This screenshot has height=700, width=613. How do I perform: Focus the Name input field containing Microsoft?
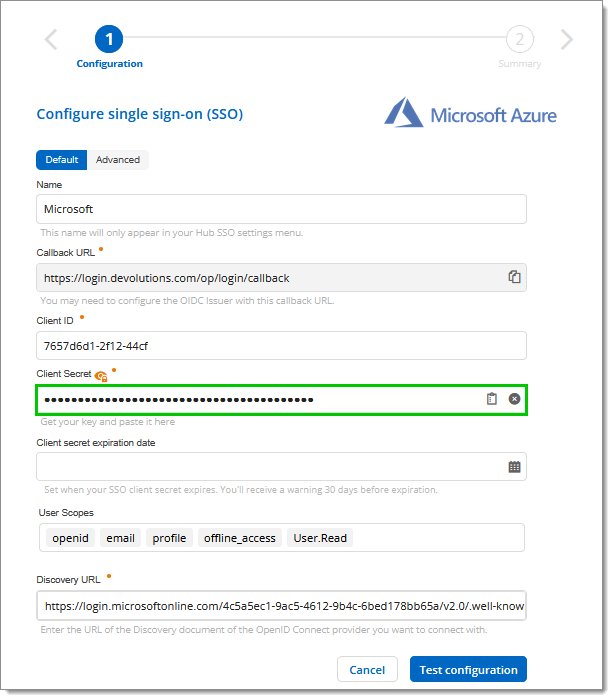coord(281,209)
